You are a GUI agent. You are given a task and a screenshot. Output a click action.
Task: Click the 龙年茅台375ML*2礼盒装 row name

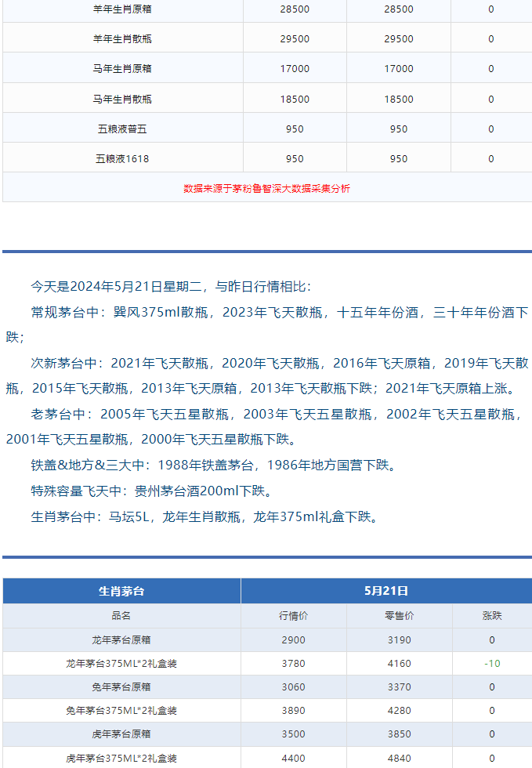point(121,663)
